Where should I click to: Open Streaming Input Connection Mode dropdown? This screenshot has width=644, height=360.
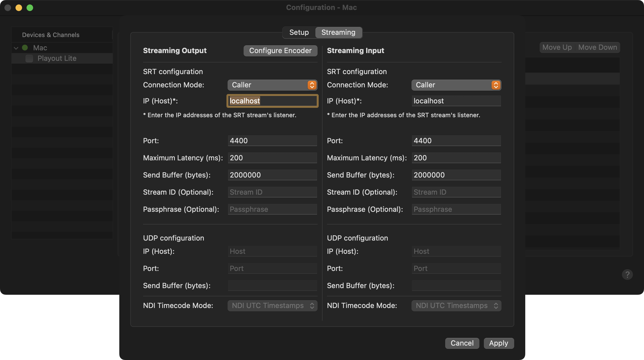pyautogui.click(x=456, y=85)
